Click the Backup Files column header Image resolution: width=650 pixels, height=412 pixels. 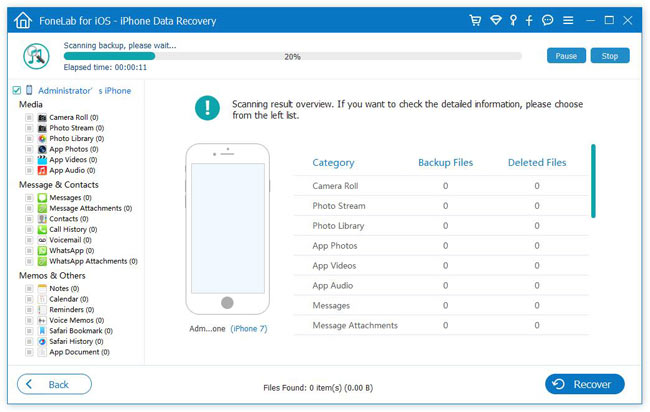coord(445,162)
